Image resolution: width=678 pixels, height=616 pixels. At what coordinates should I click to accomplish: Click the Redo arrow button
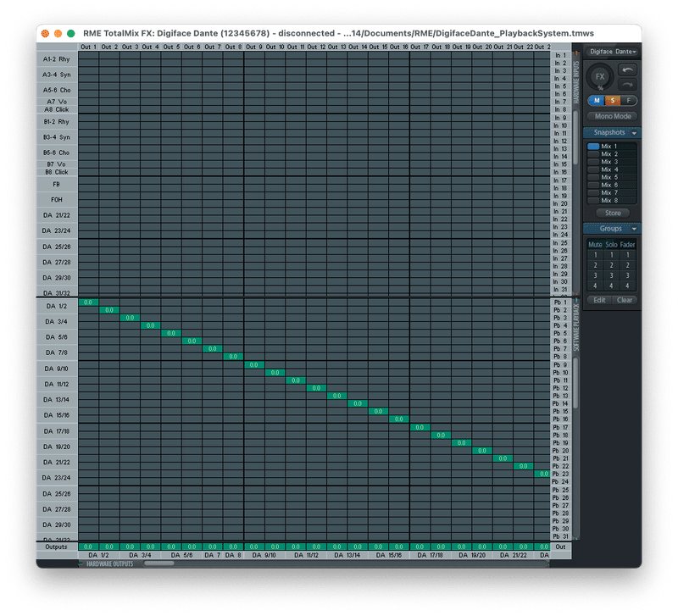tap(627, 84)
